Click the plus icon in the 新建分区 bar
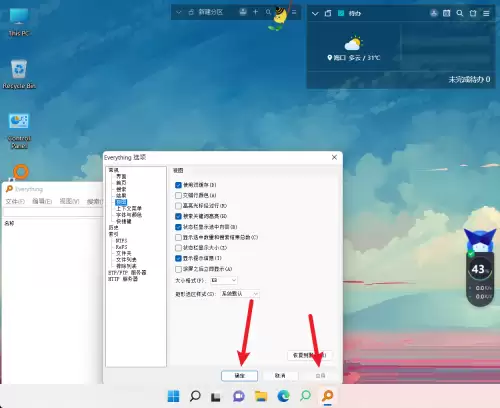 coord(255,12)
